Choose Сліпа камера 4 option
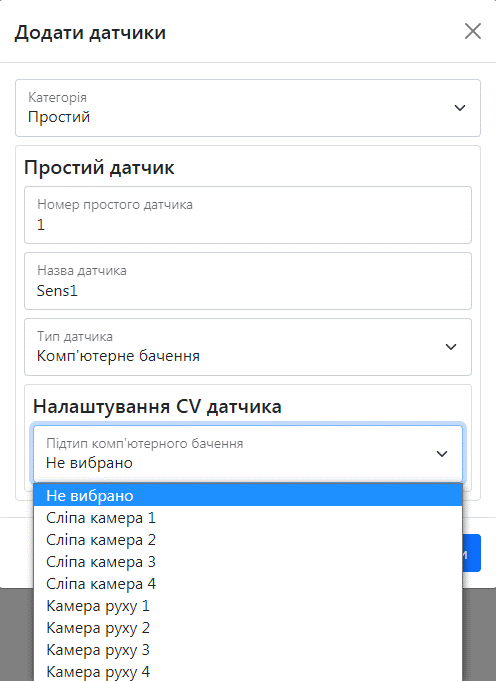This screenshot has height=681, width=496. [x=248, y=584]
